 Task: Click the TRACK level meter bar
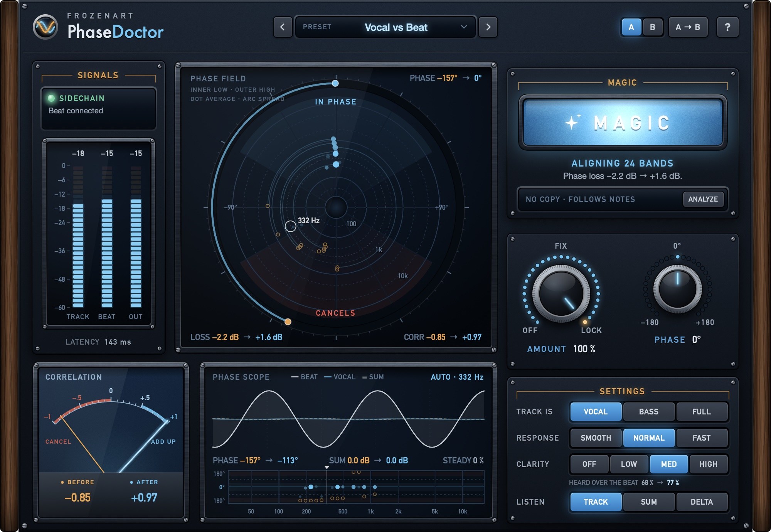click(78, 237)
